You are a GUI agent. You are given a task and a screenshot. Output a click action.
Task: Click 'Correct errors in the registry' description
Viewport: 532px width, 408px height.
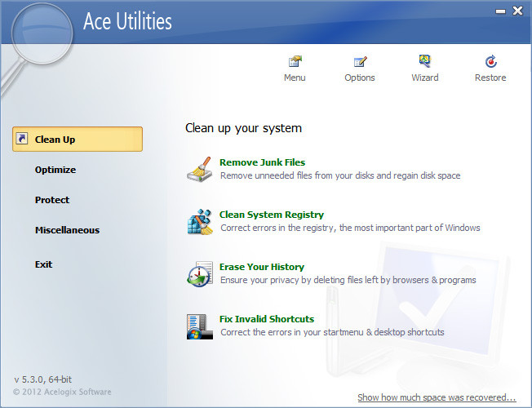pyautogui.click(x=350, y=228)
